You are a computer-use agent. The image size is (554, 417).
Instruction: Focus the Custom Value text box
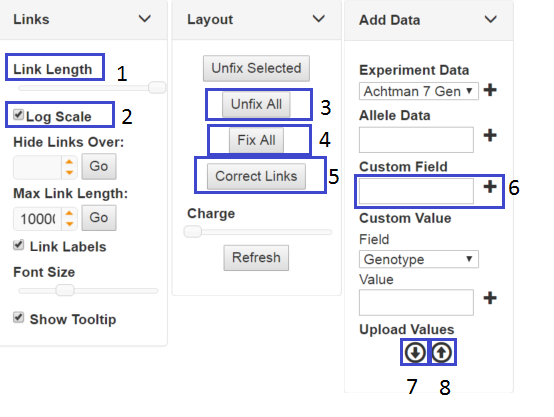(416, 303)
